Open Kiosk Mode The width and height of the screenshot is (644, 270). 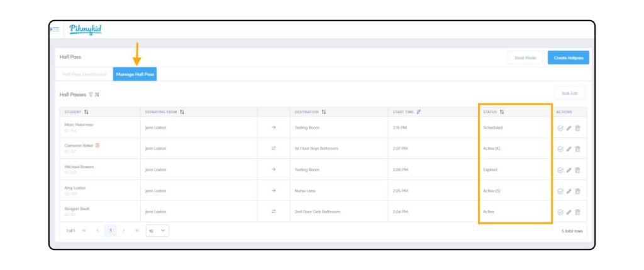tap(525, 58)
